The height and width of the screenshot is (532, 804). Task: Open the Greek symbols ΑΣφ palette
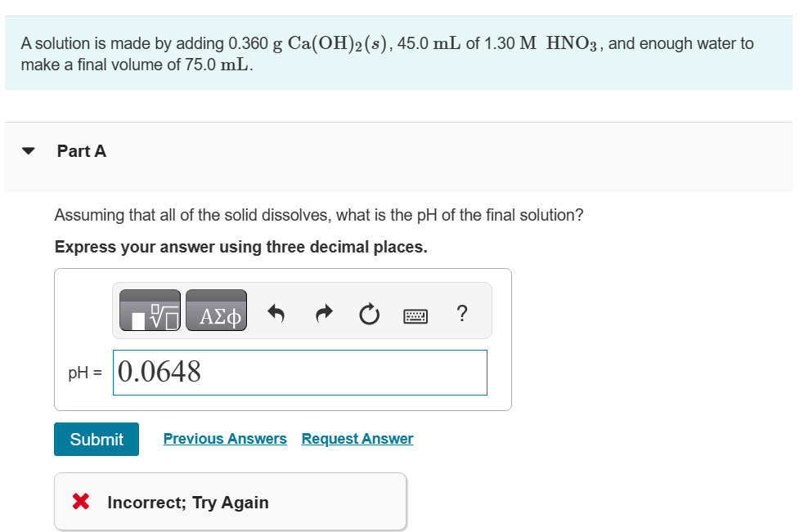coord(216,311)
